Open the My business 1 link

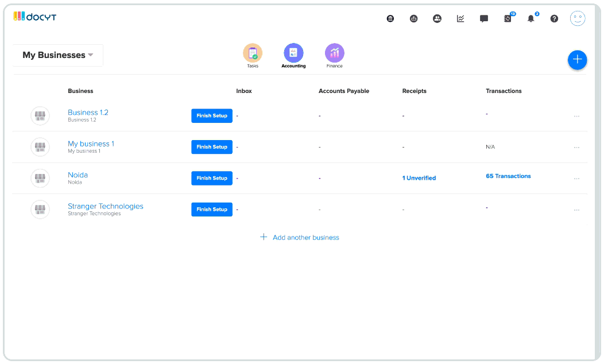pyautogui.click(x=91, y=144)
